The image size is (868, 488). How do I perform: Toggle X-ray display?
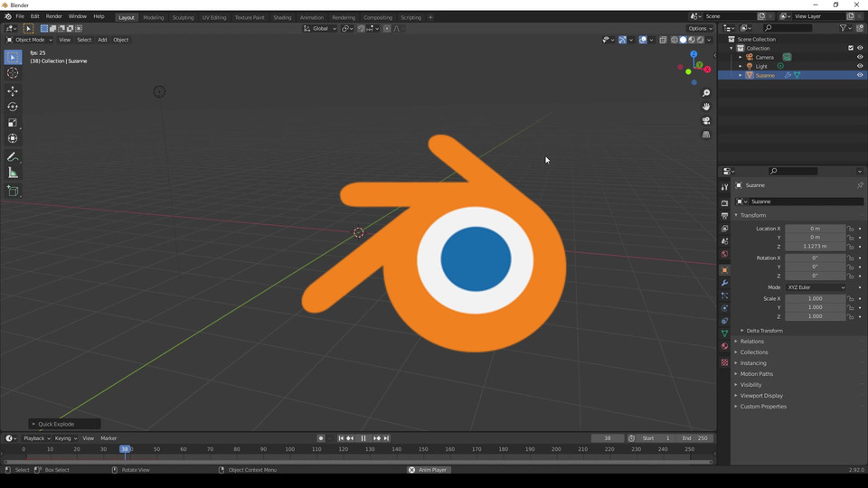(x=663, y=40)
